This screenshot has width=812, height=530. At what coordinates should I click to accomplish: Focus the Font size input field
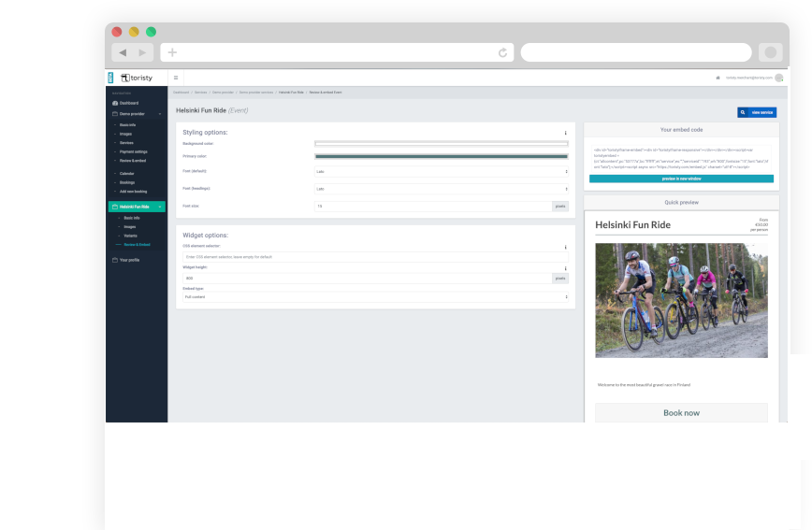(x=433, y=206)
